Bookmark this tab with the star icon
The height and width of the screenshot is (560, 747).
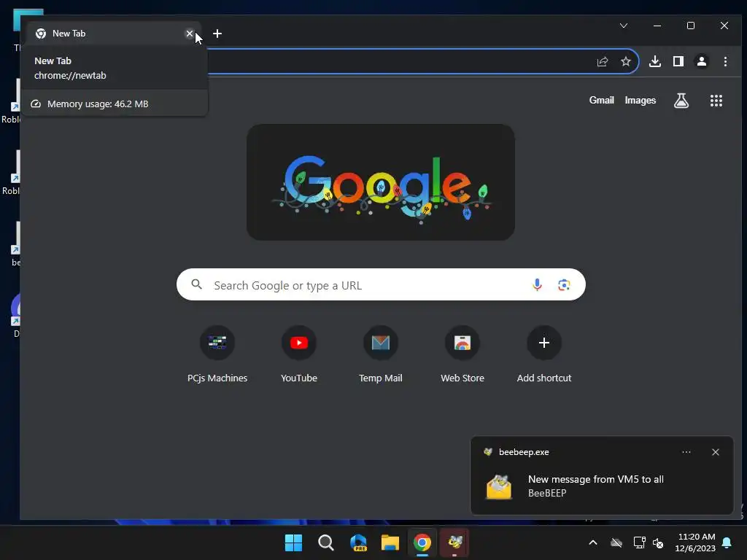625,61
